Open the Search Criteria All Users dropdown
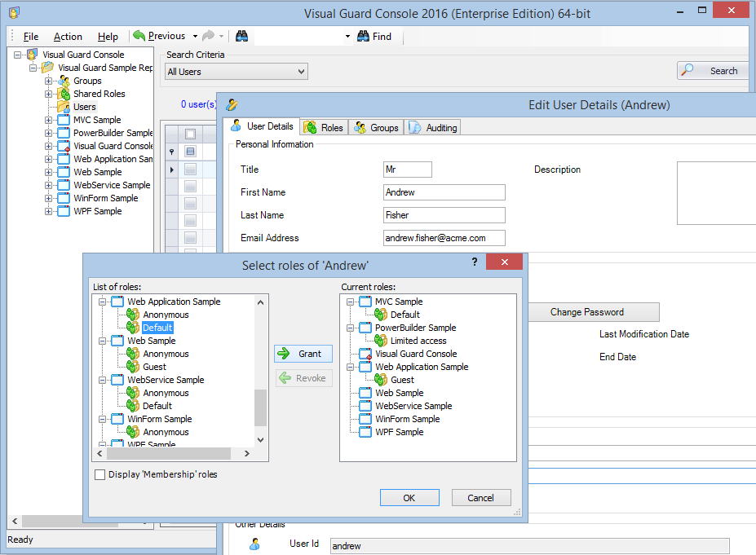This screenshot has height=555, width=756. click(300, 71)
